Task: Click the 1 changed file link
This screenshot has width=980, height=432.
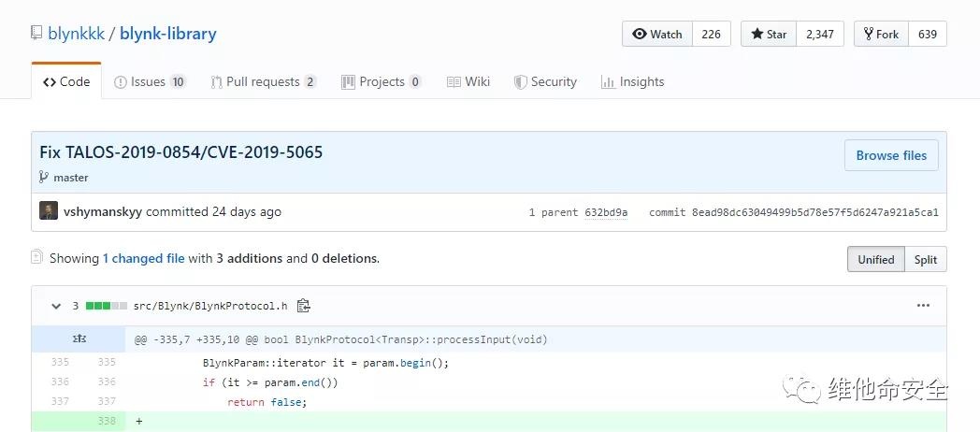Action: click(143, 258)
